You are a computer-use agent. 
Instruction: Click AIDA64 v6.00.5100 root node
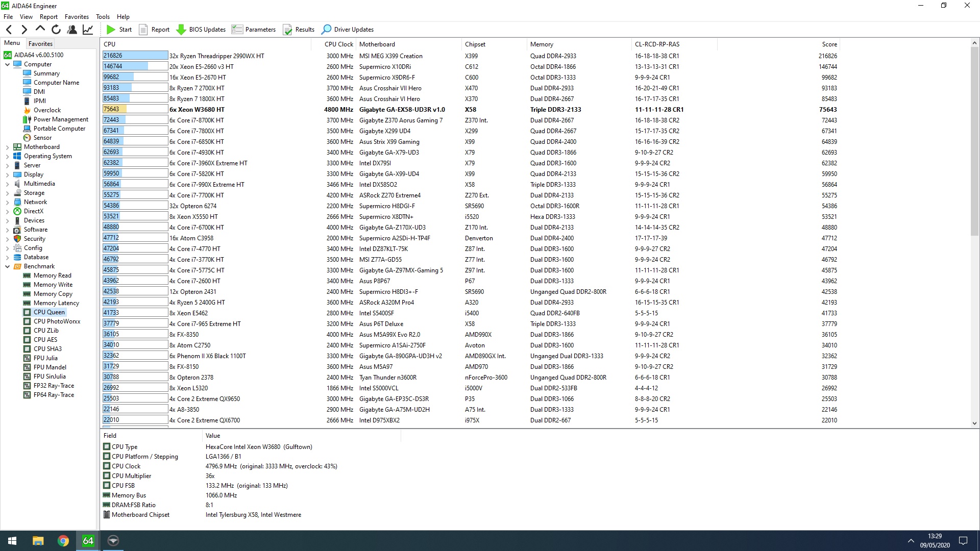[x=39, y=55]
